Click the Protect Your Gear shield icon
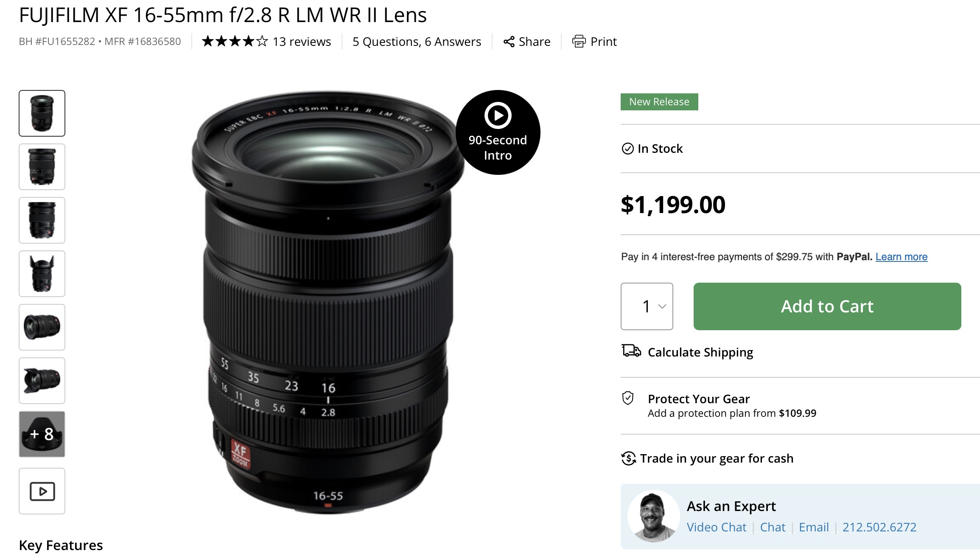980x556 pixels. 627,398
